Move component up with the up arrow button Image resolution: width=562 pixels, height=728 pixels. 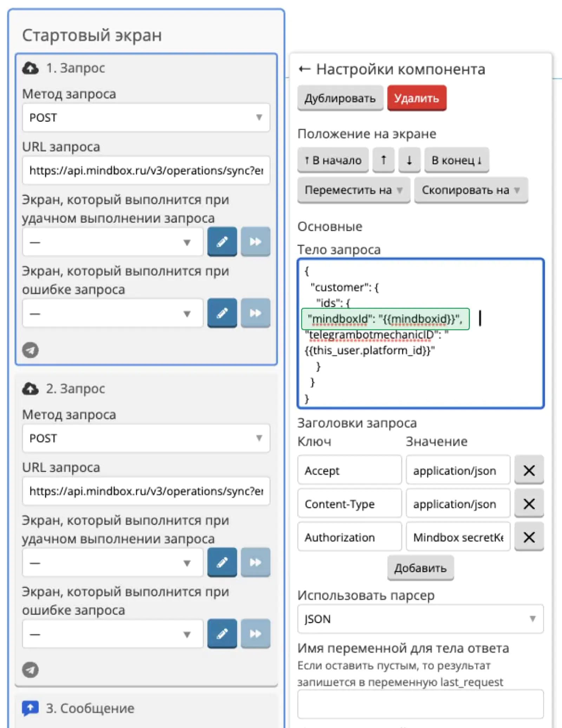[383, 160]
